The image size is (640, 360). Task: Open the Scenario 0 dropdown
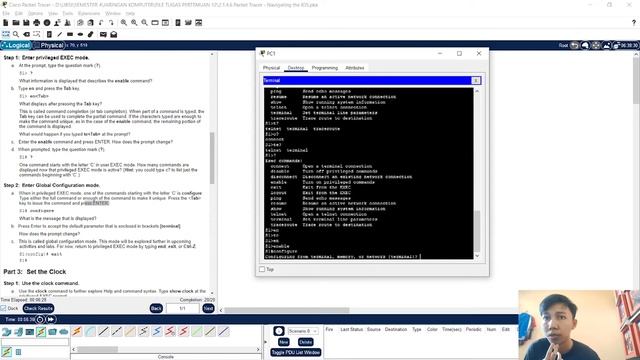click(303, 331)
